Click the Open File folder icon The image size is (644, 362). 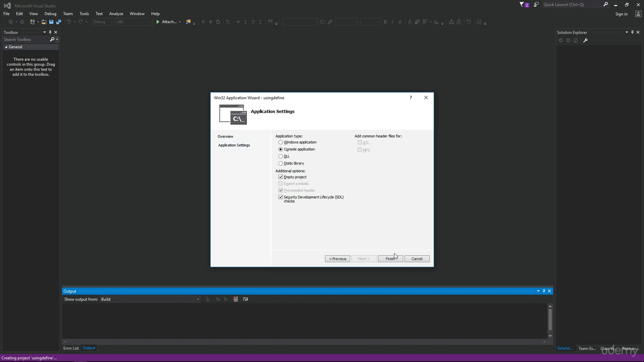pyautogui.click(x=44, y=22)
